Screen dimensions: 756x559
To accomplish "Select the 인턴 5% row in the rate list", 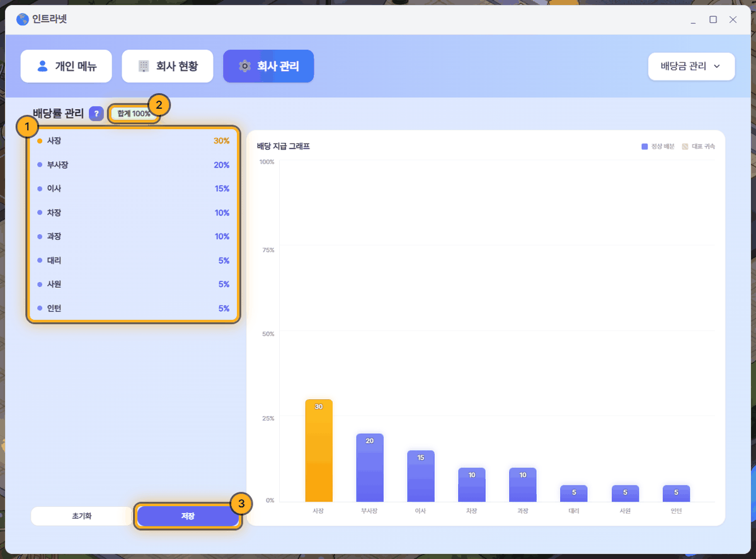I will 133,308.
